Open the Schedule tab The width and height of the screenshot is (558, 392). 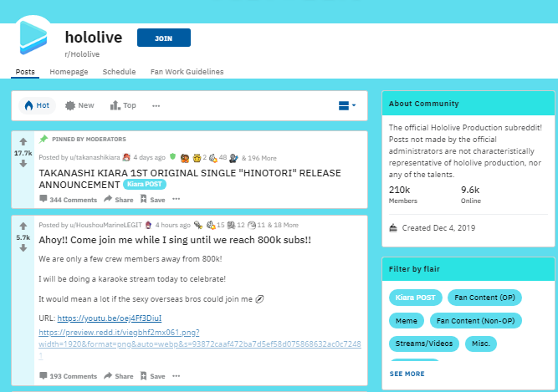pos(120,72)
